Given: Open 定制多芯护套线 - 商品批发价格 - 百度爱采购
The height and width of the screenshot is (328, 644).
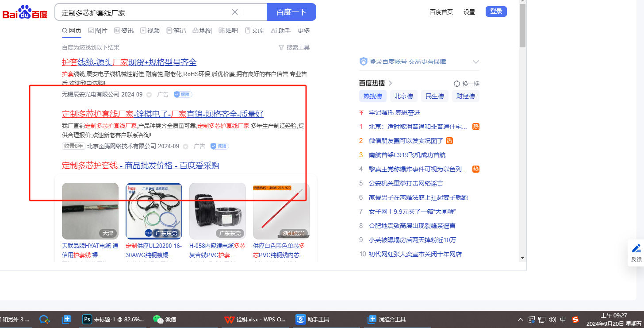Looking at the screenshot, I should click(x=141, y=166).
